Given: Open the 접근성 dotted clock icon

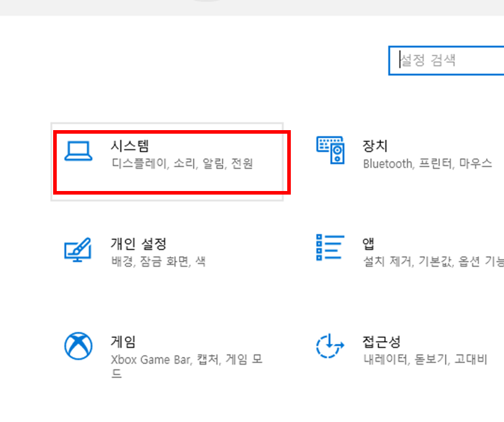Looking at the screenshot, I should click(x=330, y=346).
